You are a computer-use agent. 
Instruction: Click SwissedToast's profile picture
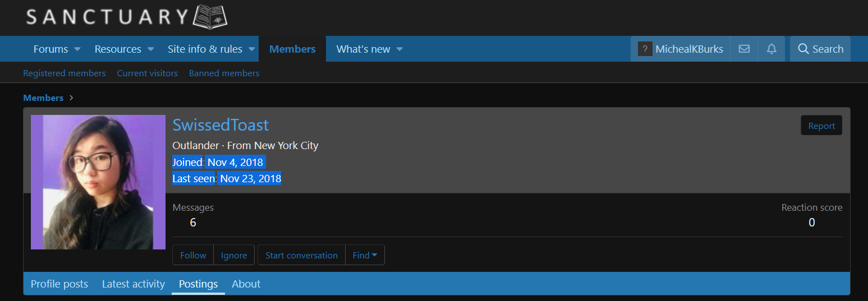click(x=98, y=182)
